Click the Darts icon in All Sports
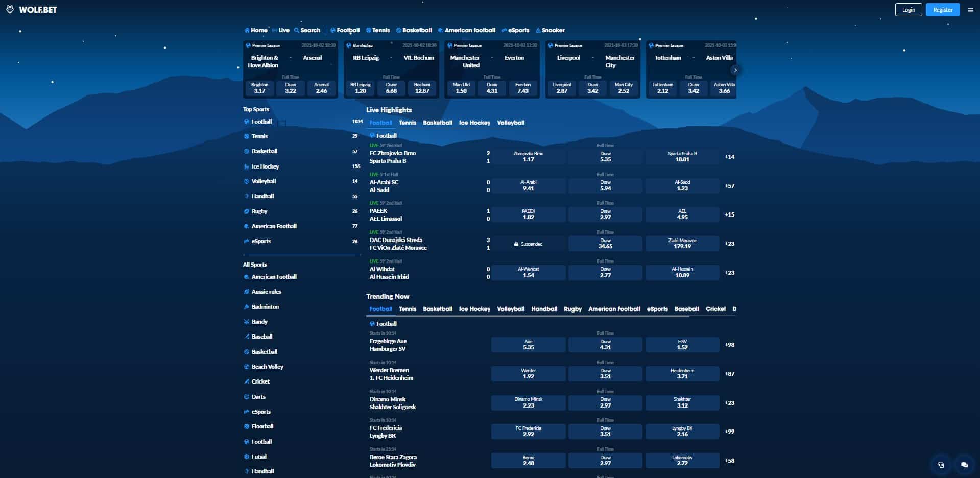Screen dimensions: 980x478 (247, 397)
